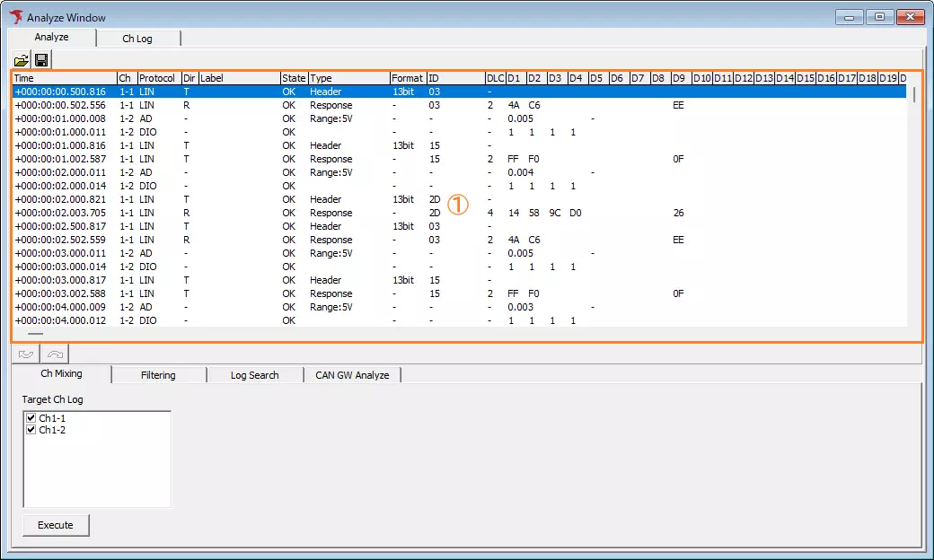The height and width of the screenshot is (560, 934).
Task: Save the current analyze log
Action: coord(41,58)
